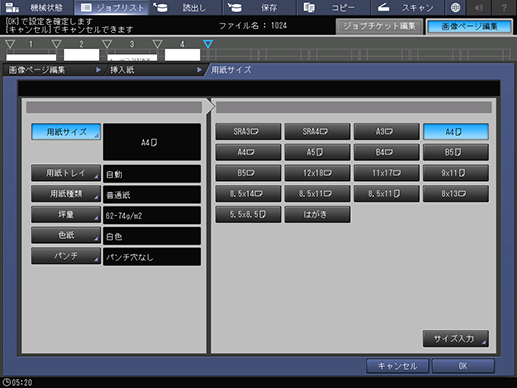
Task: Choose A4 landscape paper size
Action: point(248,152)
